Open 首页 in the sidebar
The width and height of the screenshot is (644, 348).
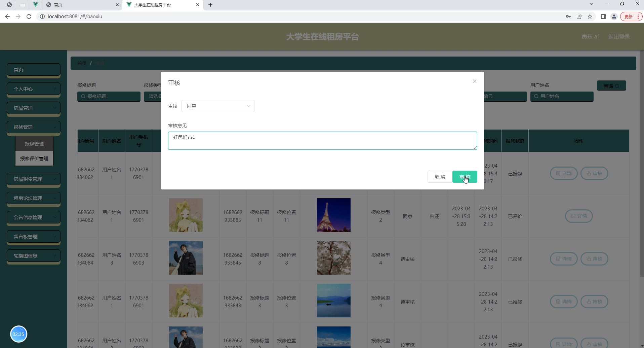tap(34, 70)
